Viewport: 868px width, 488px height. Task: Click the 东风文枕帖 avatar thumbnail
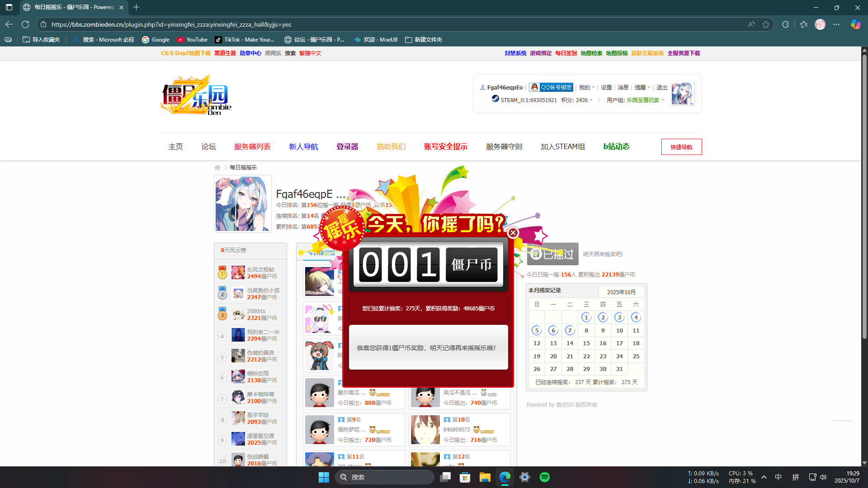(238, 272)
